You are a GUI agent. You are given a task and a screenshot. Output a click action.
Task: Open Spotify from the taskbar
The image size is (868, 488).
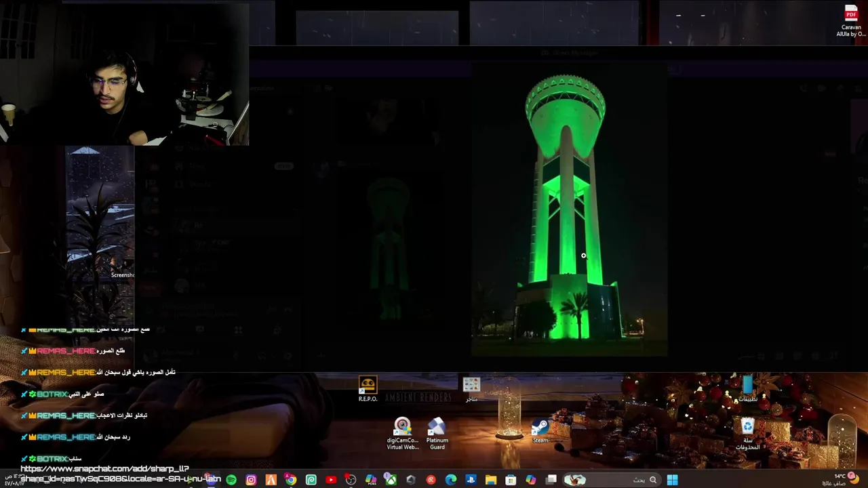231,480
